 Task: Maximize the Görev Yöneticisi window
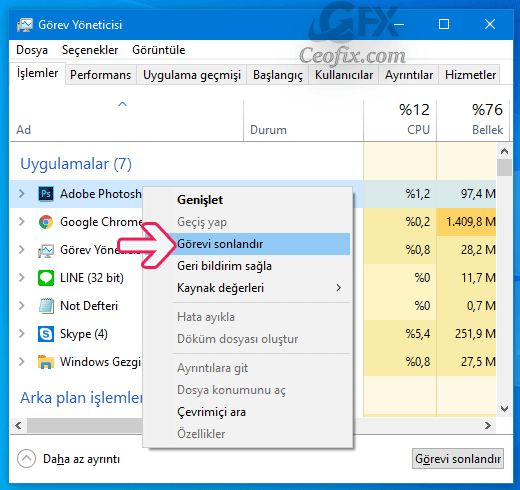coord(444,25)
